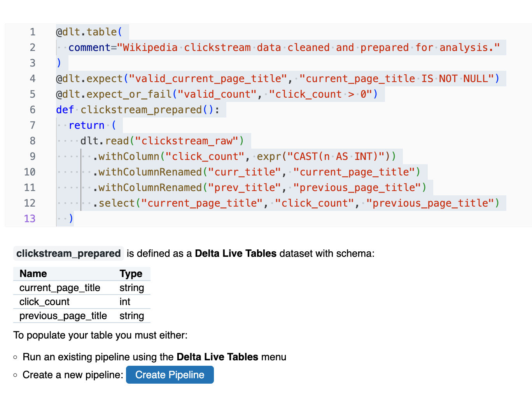
Task: Click the Delta Live Tables menu text
Action: click(x=217, y=357)
